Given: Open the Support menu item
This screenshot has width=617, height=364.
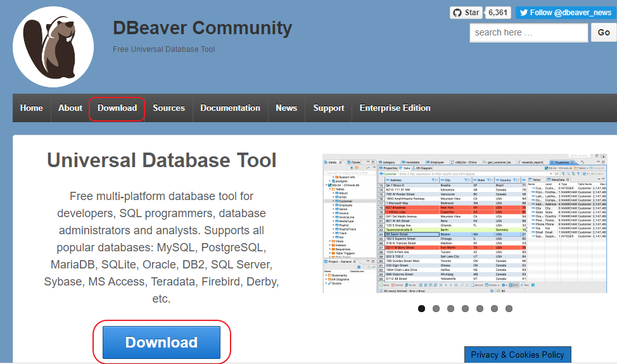Looking at the screenshot, I should pos(329,108).
